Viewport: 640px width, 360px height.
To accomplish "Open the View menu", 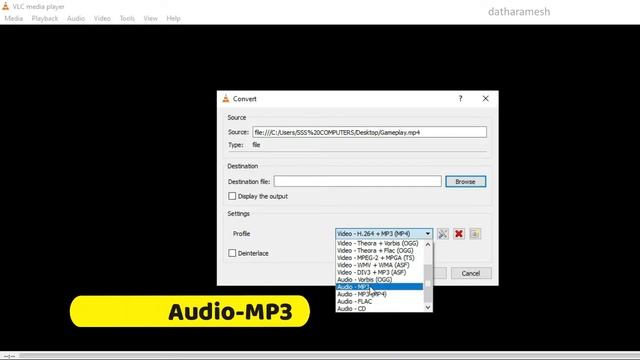I will pos(150,18).
